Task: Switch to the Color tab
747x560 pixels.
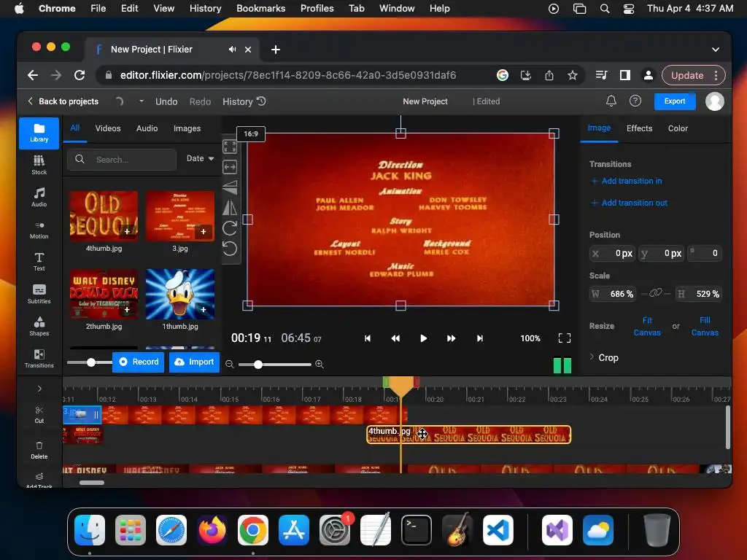Action: point(678,128)
